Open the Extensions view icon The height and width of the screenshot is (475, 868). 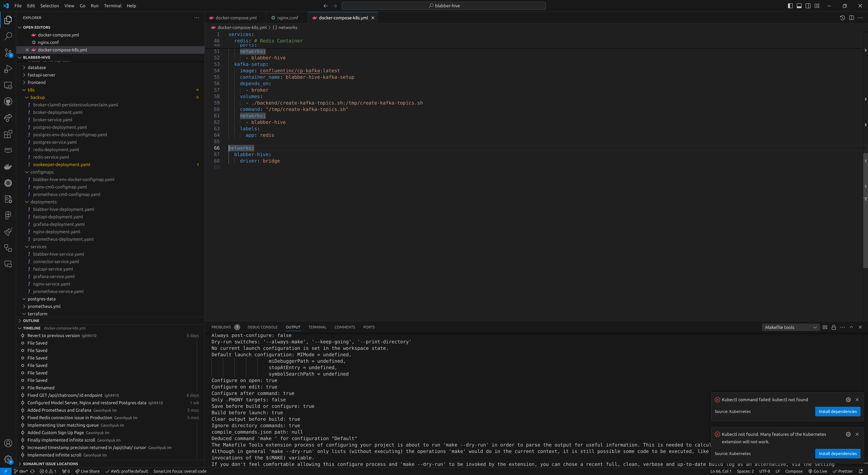click(x=8, y=134)
